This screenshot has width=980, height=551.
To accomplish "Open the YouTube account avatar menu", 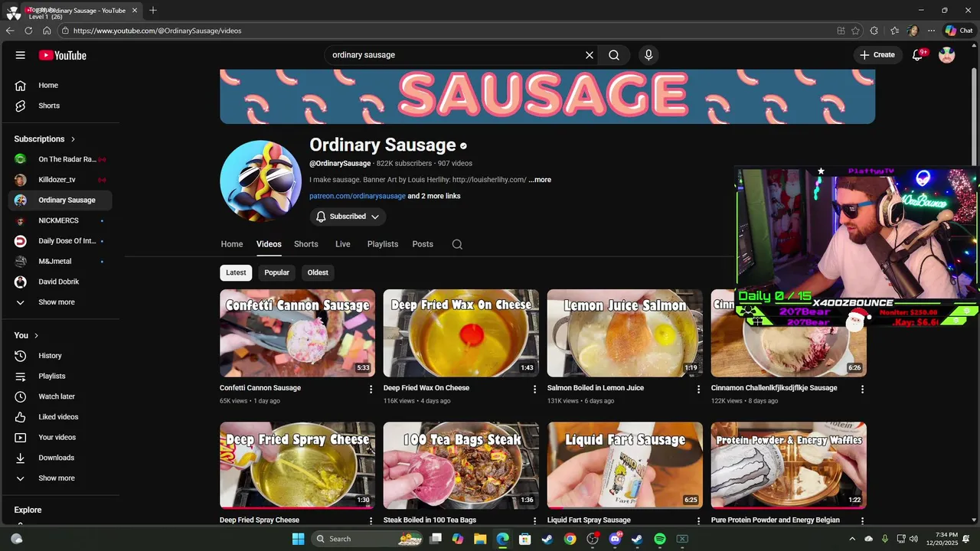I will tap(947, 55).
